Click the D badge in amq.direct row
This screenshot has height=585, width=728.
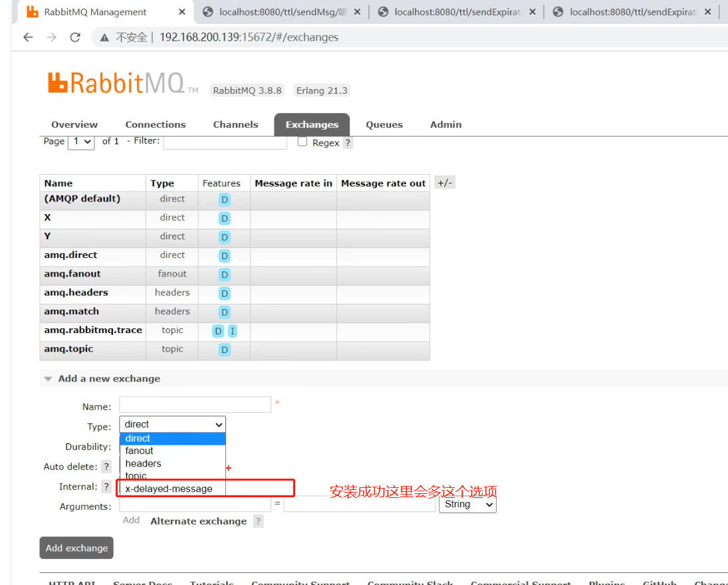224,256
